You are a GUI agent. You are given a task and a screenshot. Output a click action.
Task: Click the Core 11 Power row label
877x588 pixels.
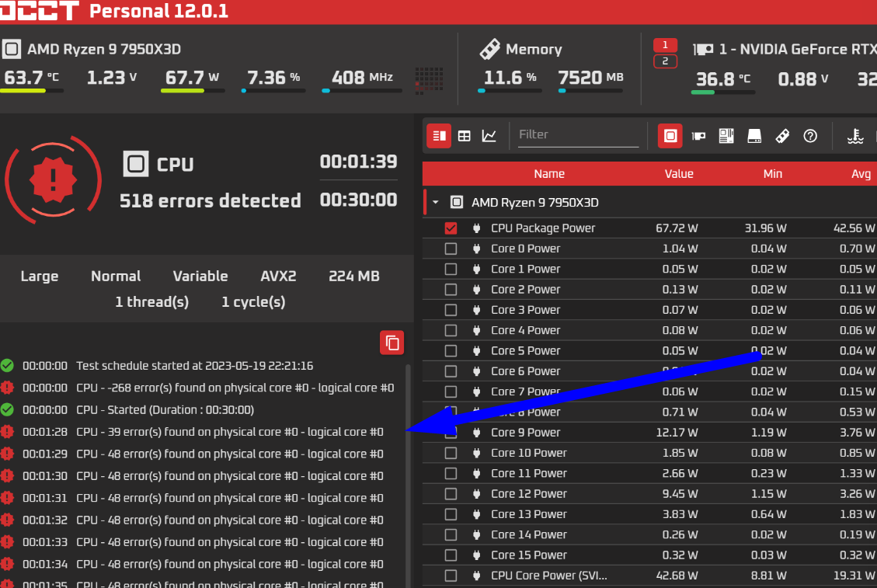pos(529,474)
